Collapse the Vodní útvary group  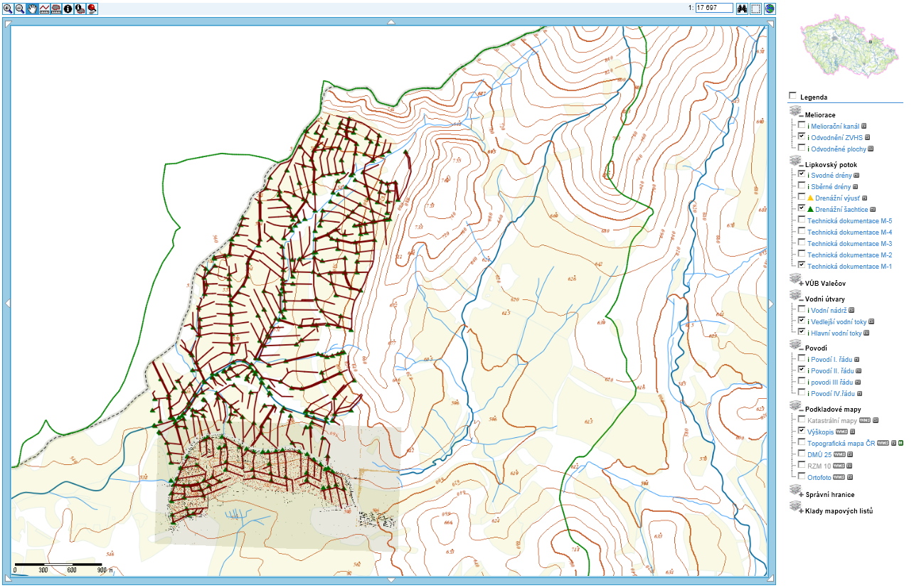tap(802, 300)
